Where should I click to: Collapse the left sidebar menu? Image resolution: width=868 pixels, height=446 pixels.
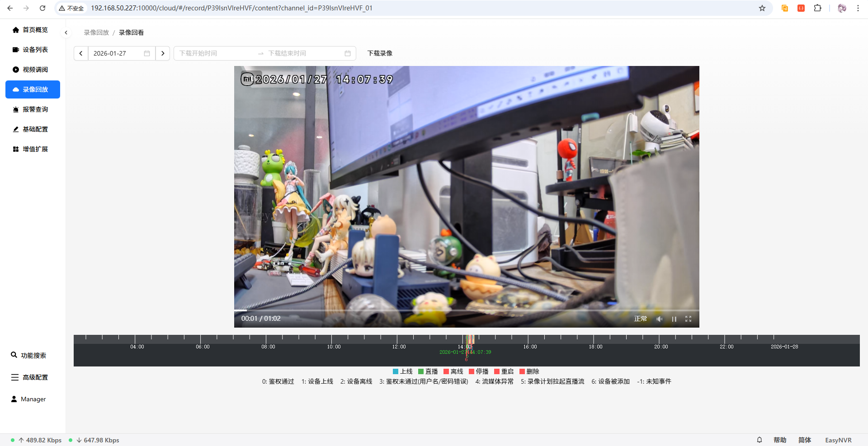tap(66, 33)
